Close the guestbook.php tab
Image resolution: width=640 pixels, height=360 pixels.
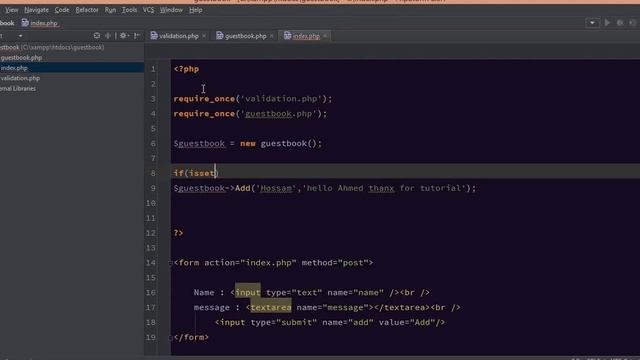(271, 36)
